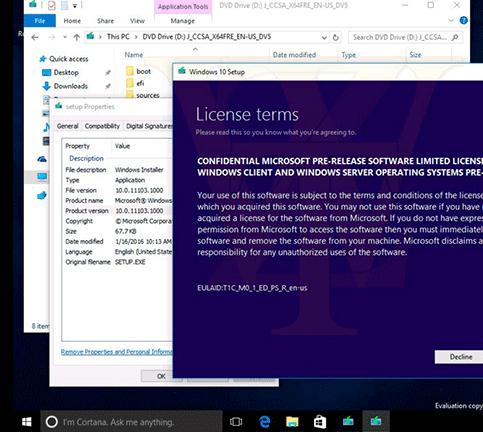Launch Microsoft Edge from the taskbar
Viewport: 483px width, 432px height.
(264, 422)
